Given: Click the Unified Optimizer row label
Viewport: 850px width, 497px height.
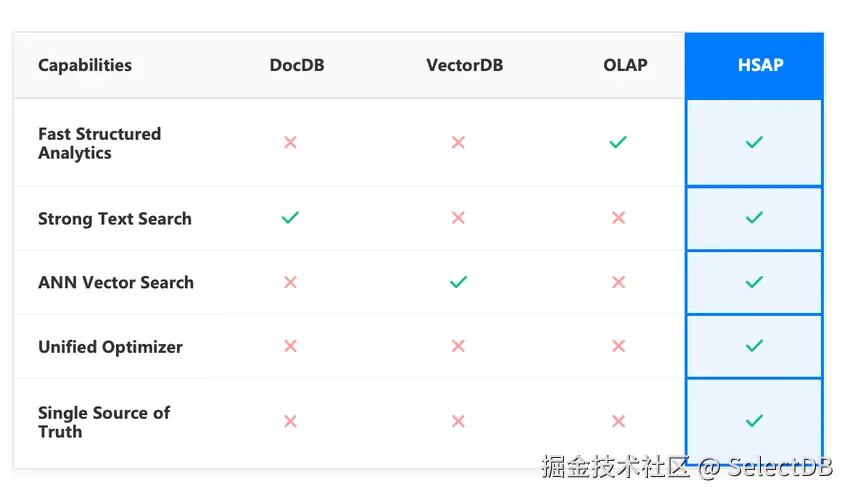Looking at the screenshot, I should pyautogui.click(x=110, y=347).
